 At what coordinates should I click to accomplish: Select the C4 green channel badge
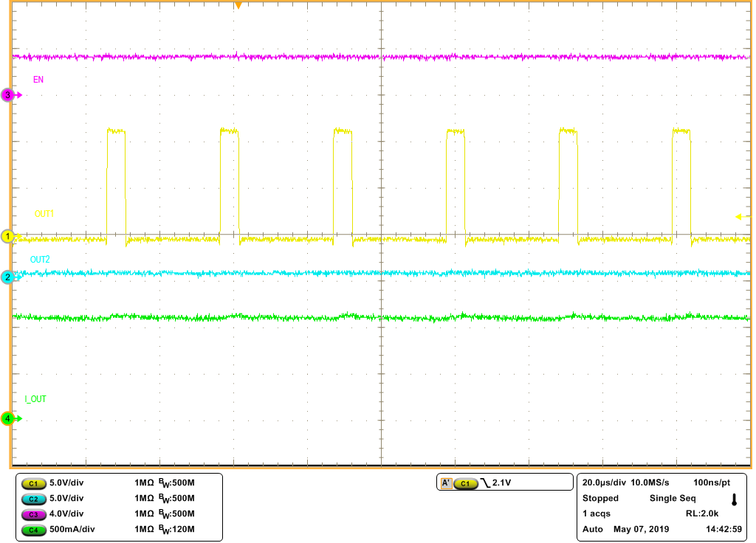pyautogui.click(x=35, y=529)
